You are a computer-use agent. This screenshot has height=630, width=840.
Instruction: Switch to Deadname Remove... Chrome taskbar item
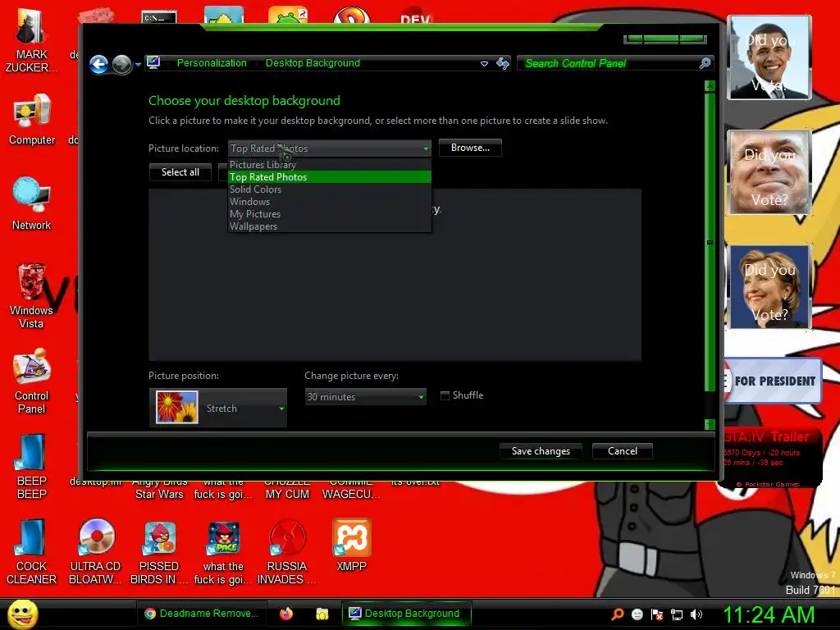[202, 614]
